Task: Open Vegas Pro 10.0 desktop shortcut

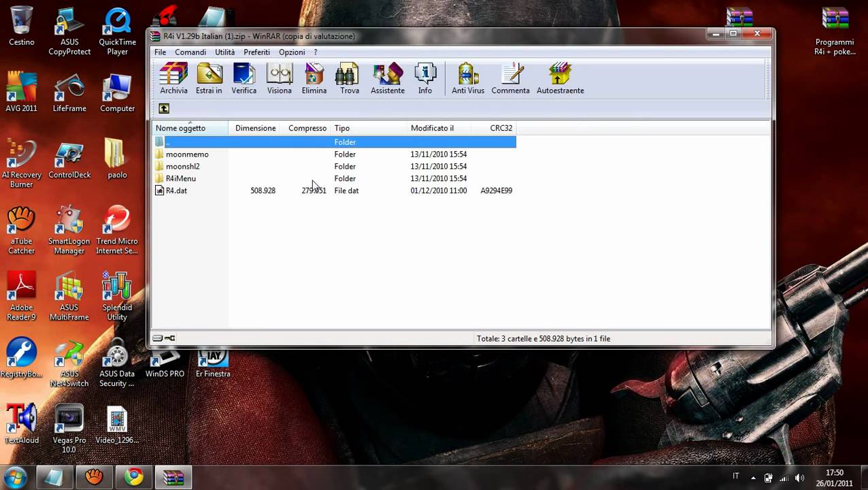Action: [x=69, y=429]
